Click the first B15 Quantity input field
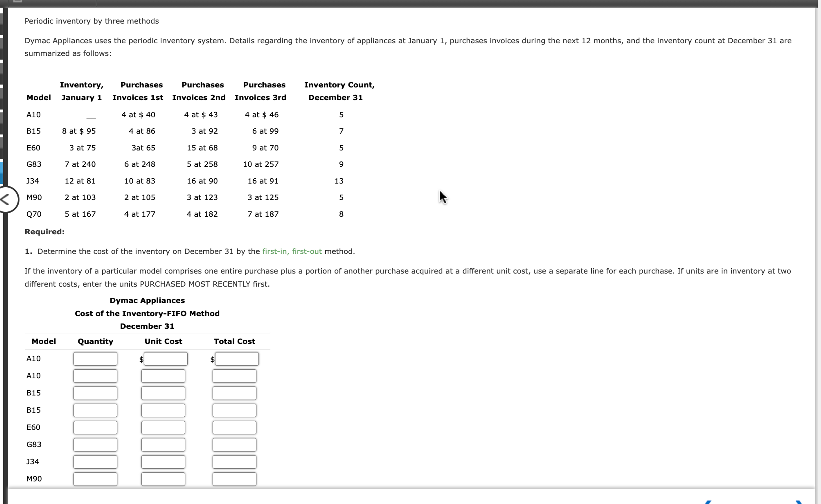The image size is (821, 504). point(95,393)
